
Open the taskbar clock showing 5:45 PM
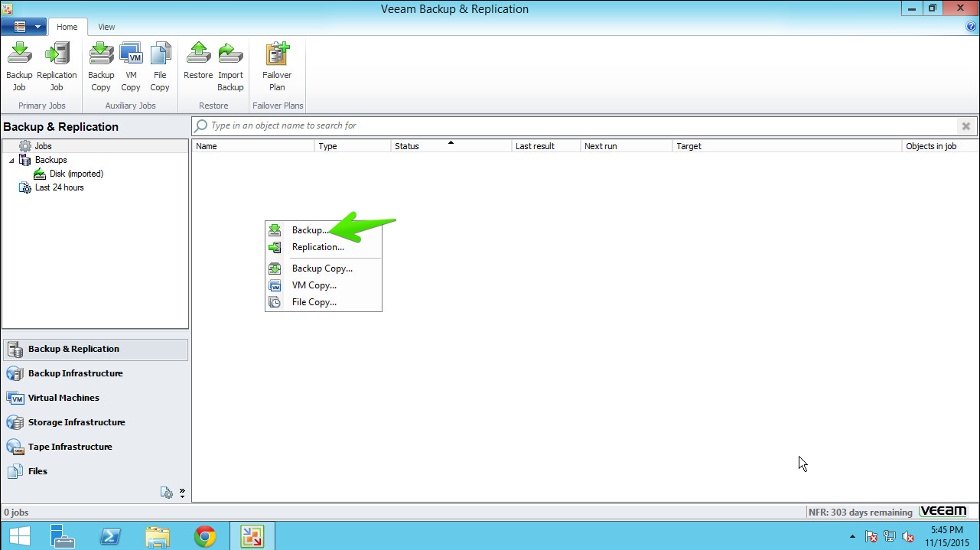946,535
